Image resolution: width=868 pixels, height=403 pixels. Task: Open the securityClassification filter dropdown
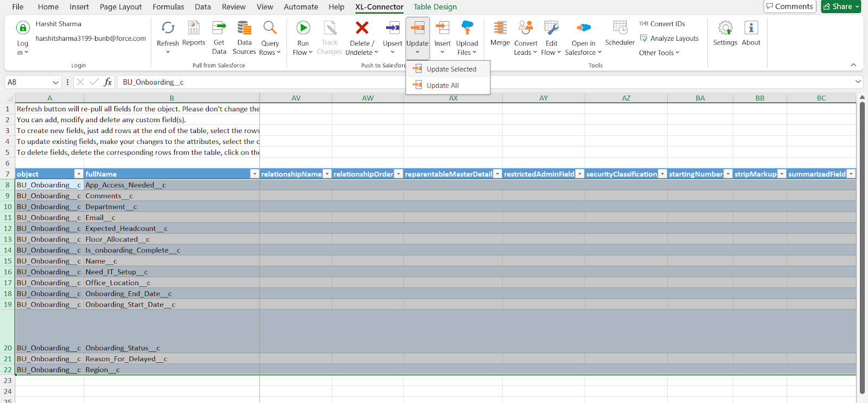[662, 174]
